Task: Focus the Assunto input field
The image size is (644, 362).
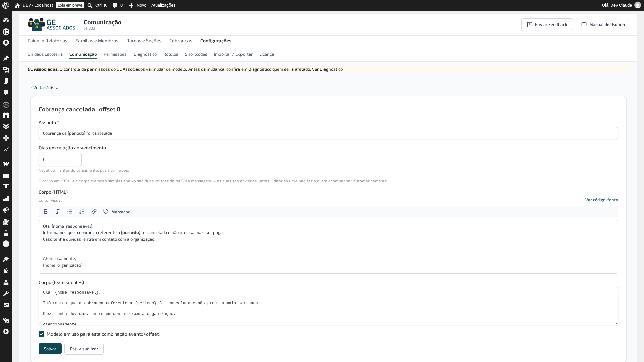Action: [x=328, y=133]
